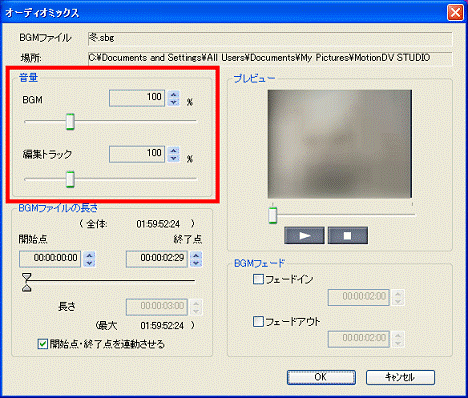The image size is (468, 398).
Task: Decrease 編集トラック volume with down arrow
Action: (x=174, y=159)
